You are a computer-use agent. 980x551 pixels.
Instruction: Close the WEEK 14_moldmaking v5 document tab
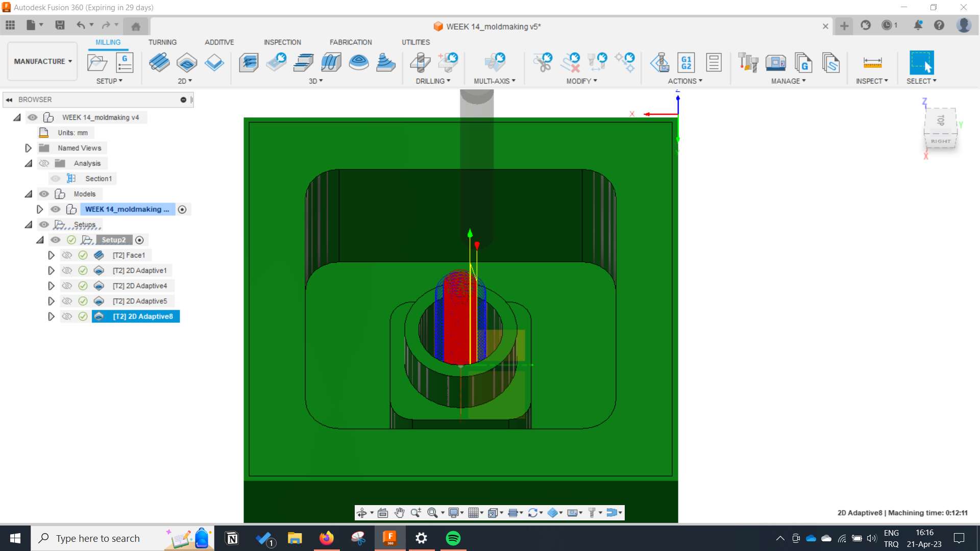point(825,26)
